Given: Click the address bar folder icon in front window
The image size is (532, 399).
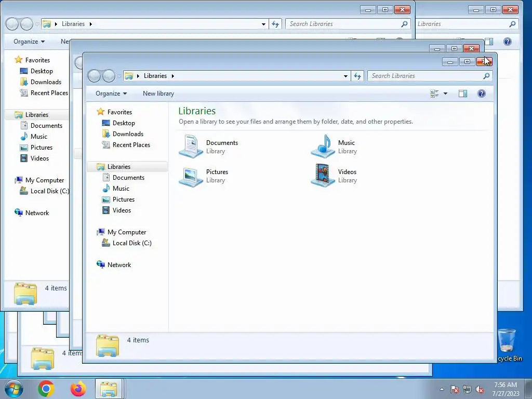Looking at the screenshot, I should click(129, 76).
